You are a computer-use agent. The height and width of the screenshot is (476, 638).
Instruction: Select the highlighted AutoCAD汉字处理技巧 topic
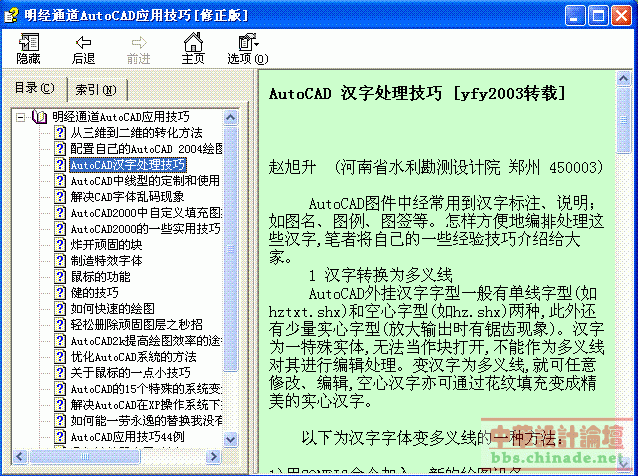[x=128, y=164]
